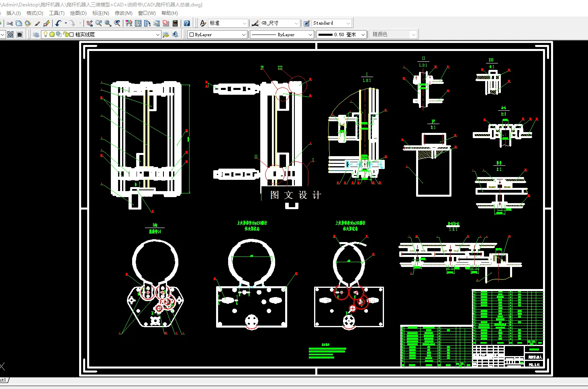The height and width of the screenshot is (389, 588).
Task: Open the ByLayer linetype dropdown
Action: [282, 35]
